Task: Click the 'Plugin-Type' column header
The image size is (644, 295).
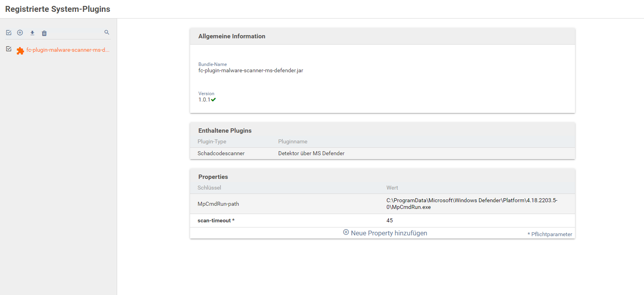Action: 212,141
